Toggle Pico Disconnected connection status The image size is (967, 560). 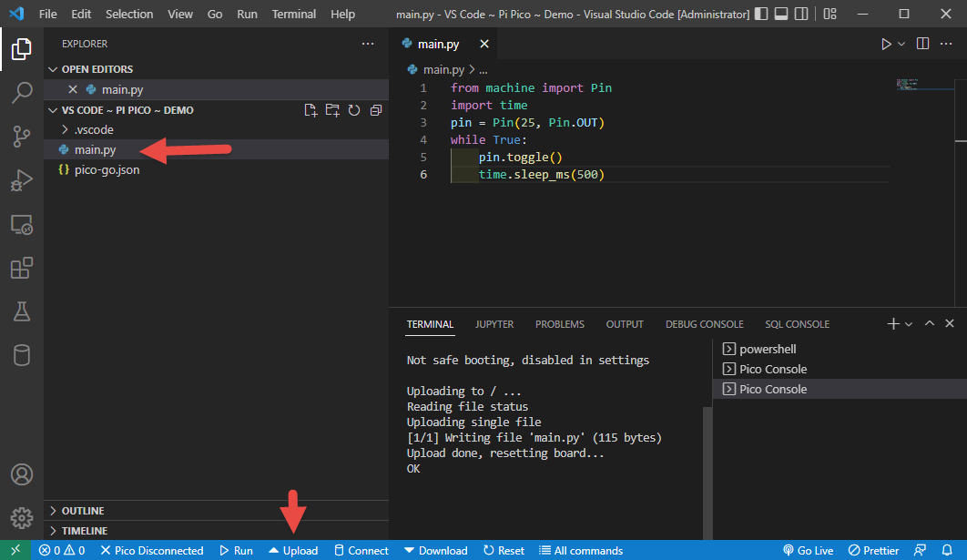click(152, 550)
